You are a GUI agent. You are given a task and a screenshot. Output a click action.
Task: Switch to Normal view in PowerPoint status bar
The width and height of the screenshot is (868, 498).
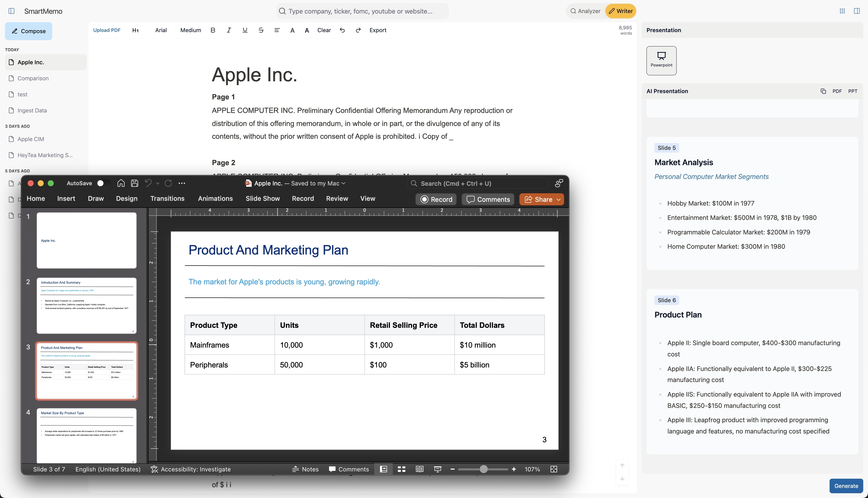pos(384,469)
